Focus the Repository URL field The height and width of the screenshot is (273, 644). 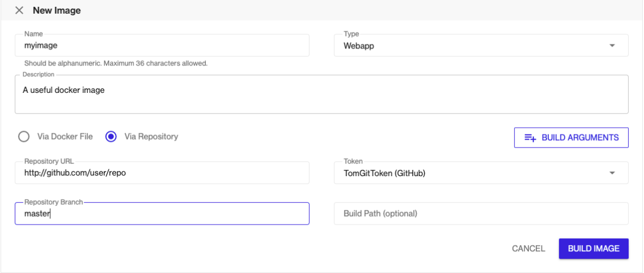click(x=162, y=173)
